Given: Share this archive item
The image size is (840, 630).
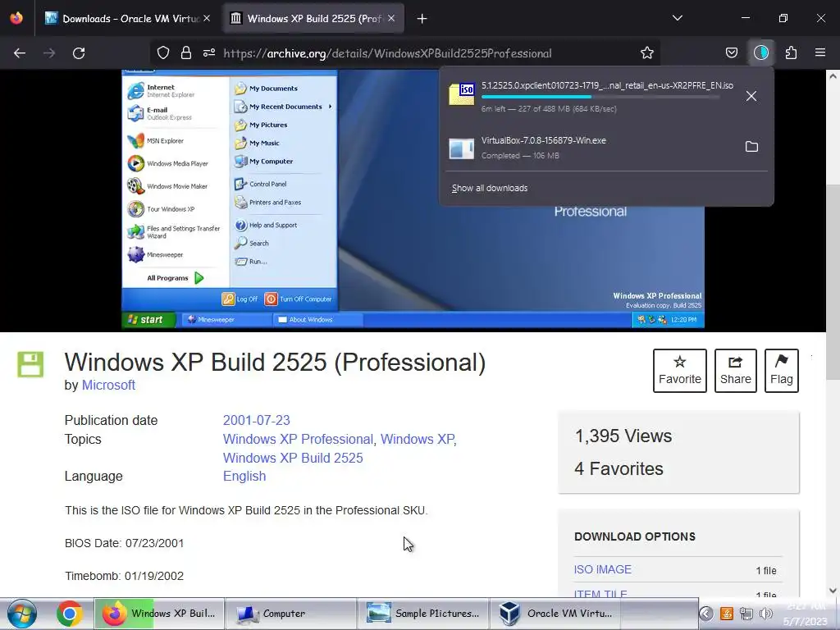Looking at the screenshot, I should click(x=736, y=371).
